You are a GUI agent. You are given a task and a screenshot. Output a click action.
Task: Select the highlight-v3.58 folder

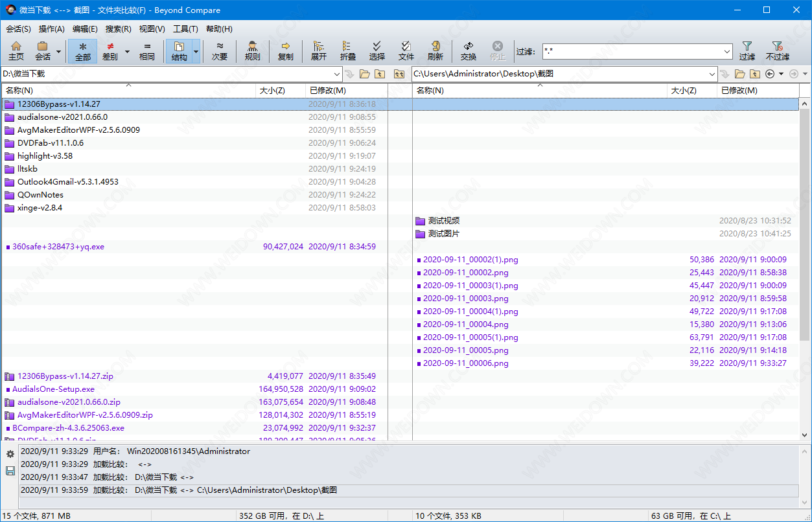45,156
